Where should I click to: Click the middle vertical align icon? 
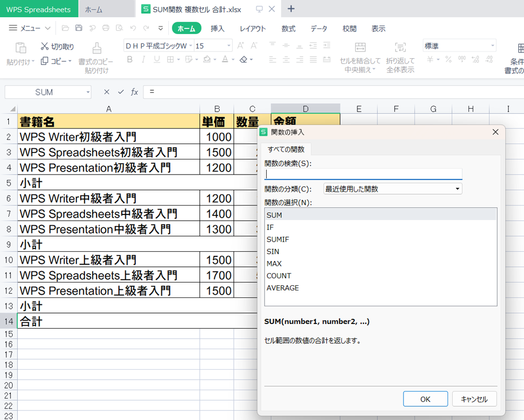(x=286, y=45)
